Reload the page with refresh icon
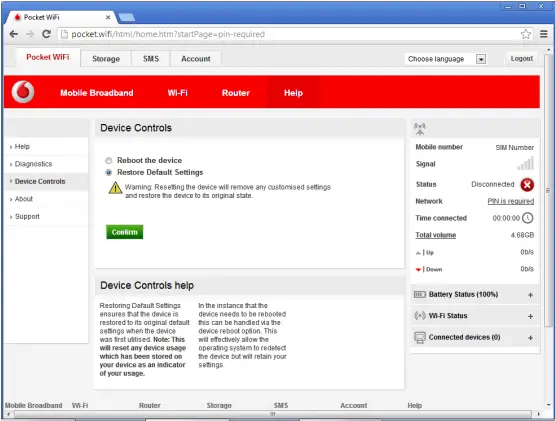 pos(46,34)
